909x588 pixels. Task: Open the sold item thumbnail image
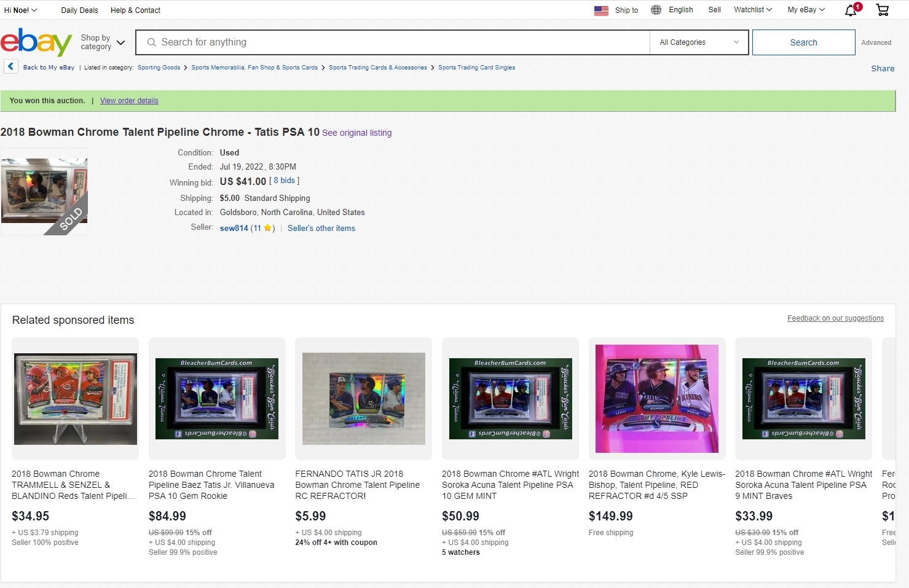pyautogui.click(x=44, y=191)
